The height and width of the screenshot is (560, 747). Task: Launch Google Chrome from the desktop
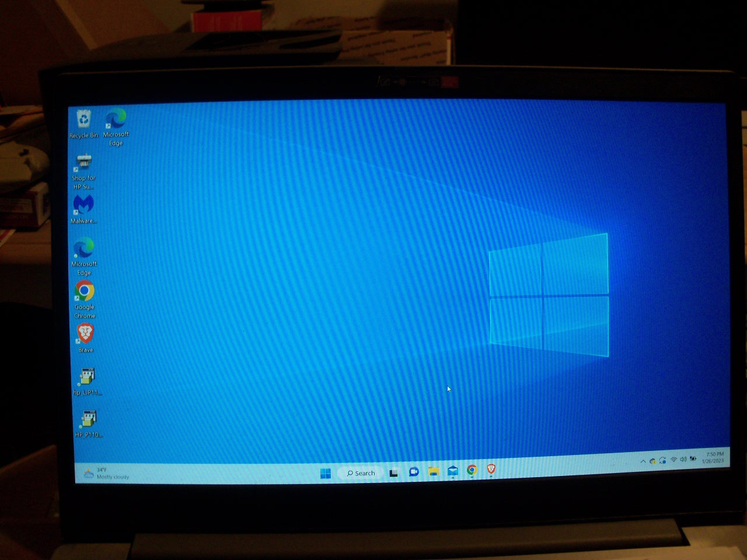(85, 300)
